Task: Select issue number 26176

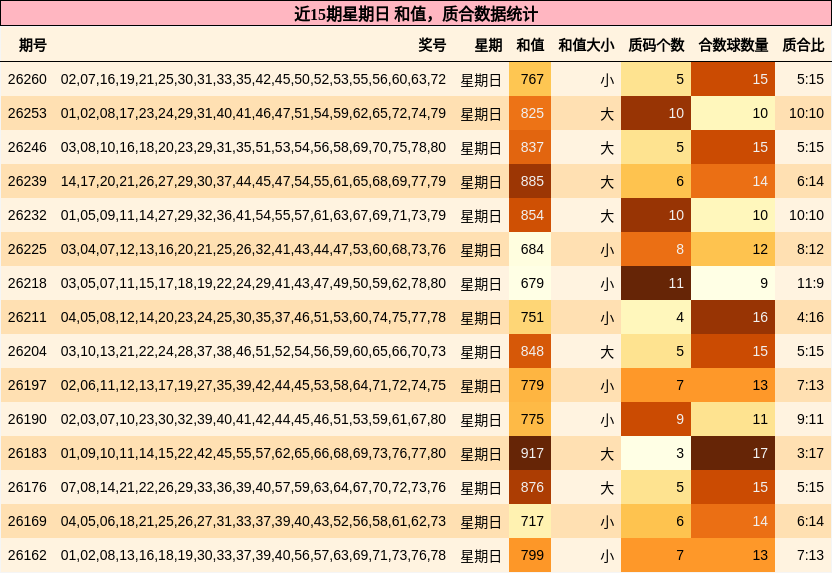Action: (27, 487)
